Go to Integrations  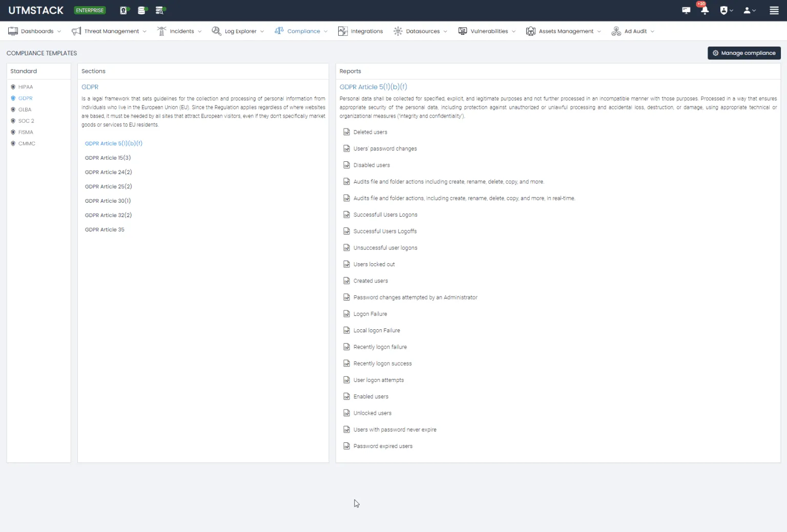tap(360, 31)
